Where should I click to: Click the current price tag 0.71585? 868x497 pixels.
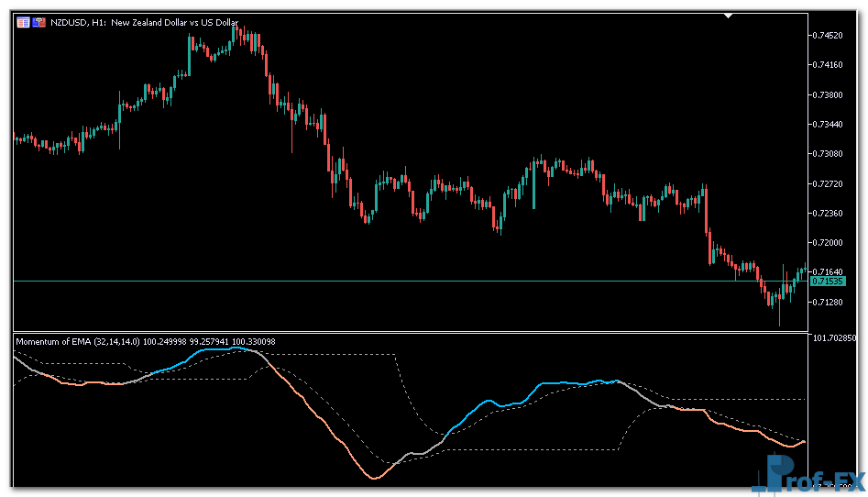825,281
